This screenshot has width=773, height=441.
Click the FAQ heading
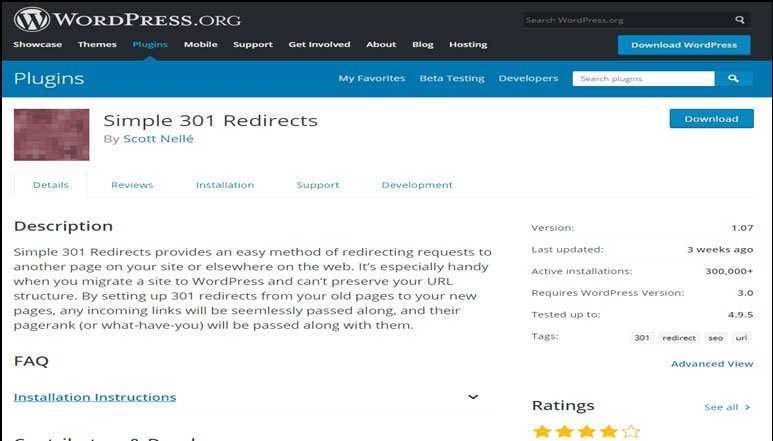pyautogui.click(x=31, y=361)
